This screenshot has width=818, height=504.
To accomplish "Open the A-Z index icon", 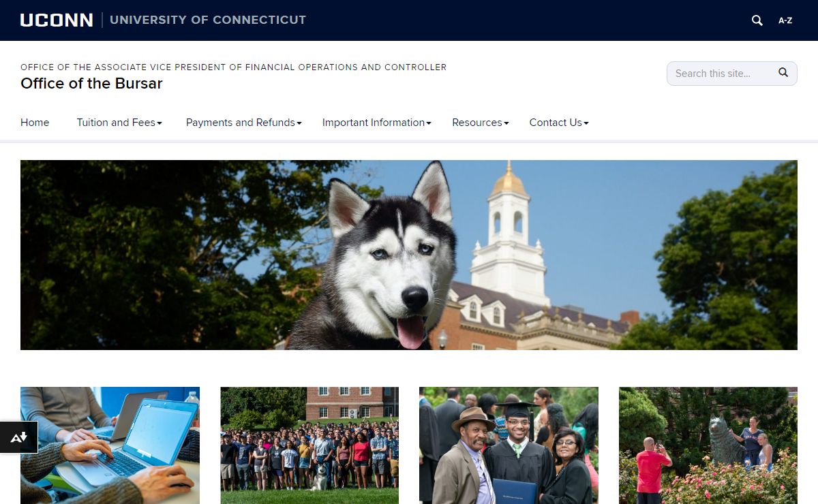I will pos(785,20).
